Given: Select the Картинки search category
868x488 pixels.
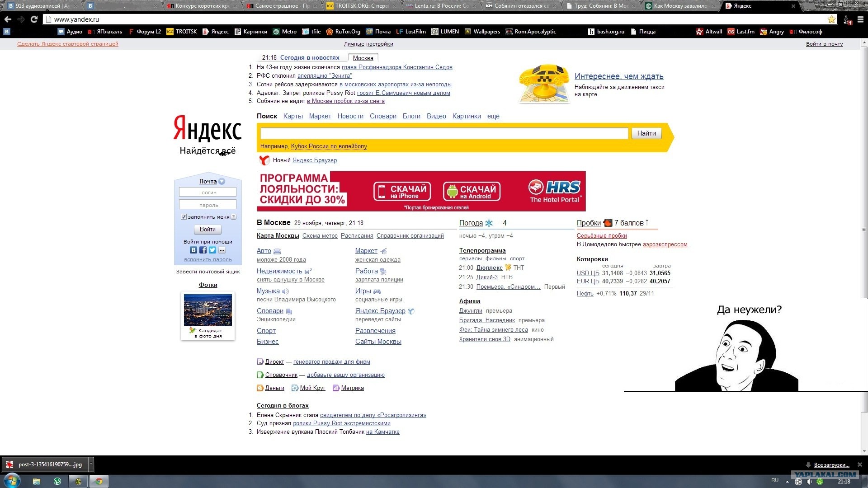Looking at the screenshot, I should (x=467, y=116).
